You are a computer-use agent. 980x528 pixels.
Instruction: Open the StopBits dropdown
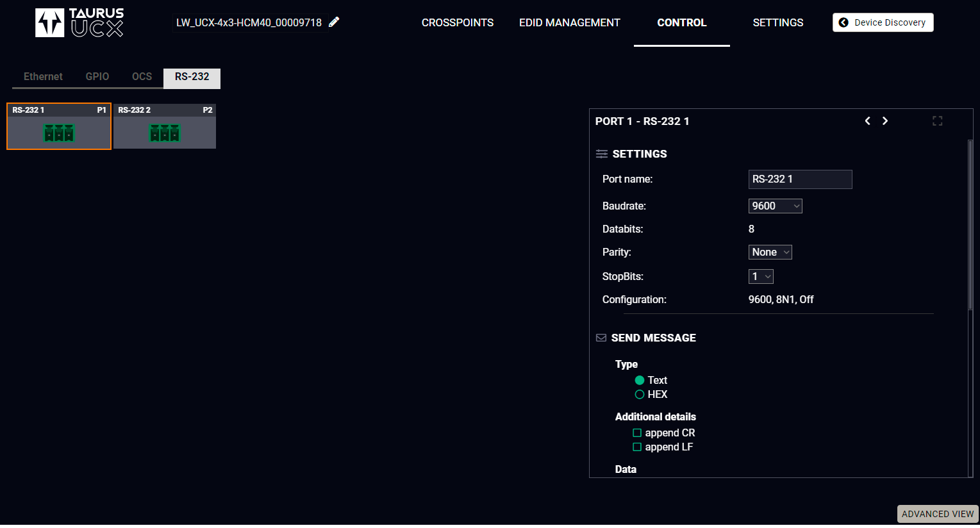click(761, 277)
